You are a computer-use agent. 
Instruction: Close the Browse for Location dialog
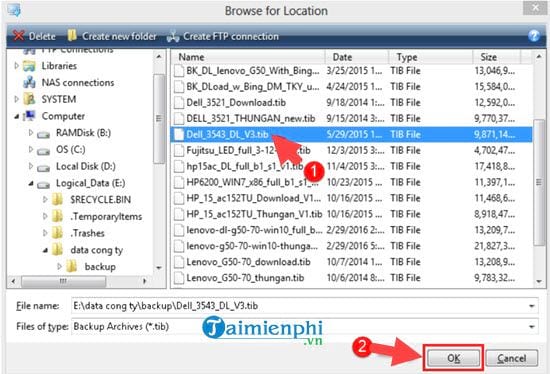pos(535,8)
